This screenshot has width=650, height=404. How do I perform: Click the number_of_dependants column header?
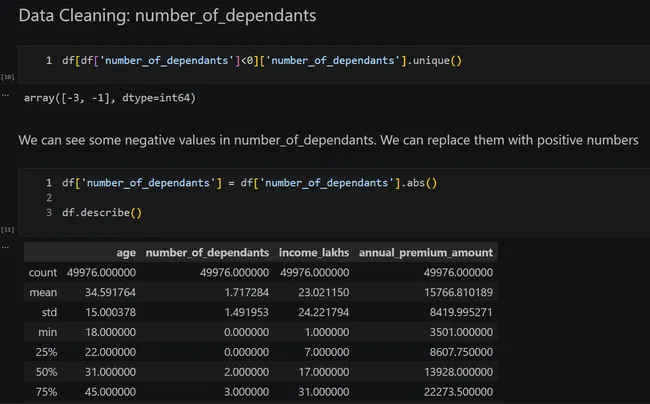pyautogui.click(x=207, y=252)
